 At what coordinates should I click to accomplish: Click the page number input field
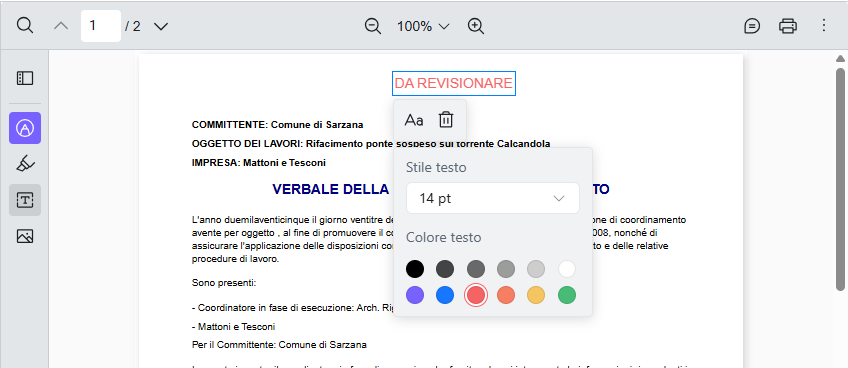click(x=101, y=26)
